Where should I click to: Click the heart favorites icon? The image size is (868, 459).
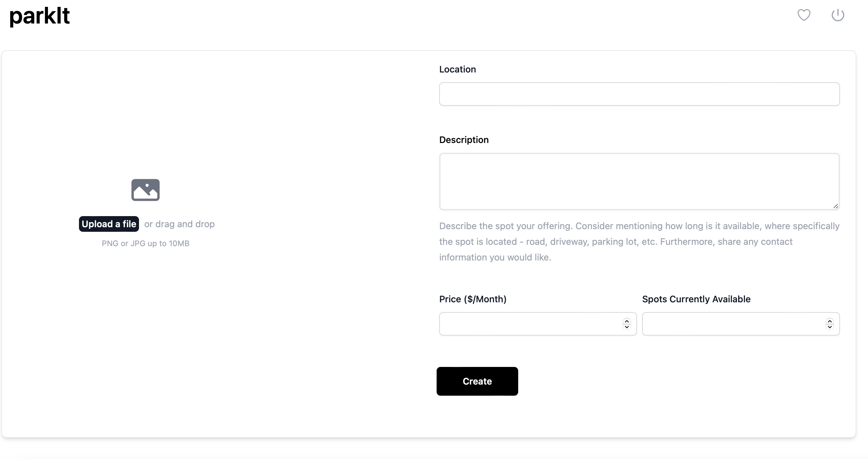[x=804, y=15]
